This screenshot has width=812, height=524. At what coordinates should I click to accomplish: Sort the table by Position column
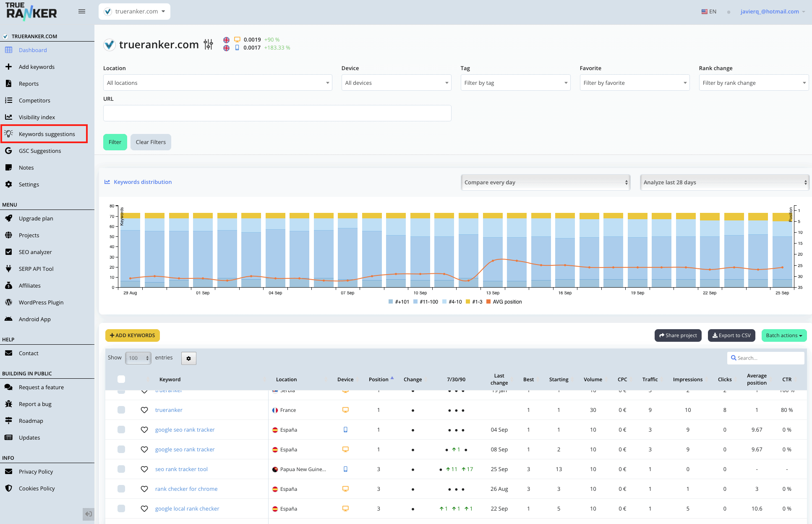[379, 379]
